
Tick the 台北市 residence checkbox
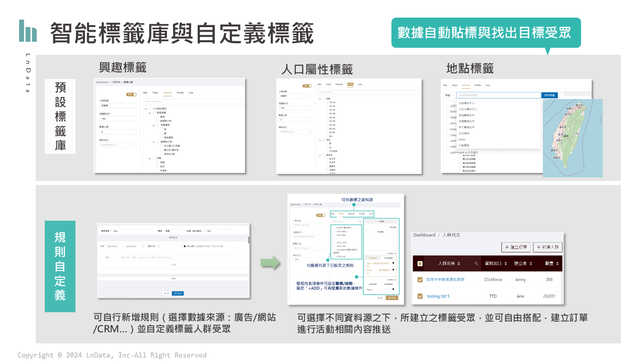[x=327, y=158]
